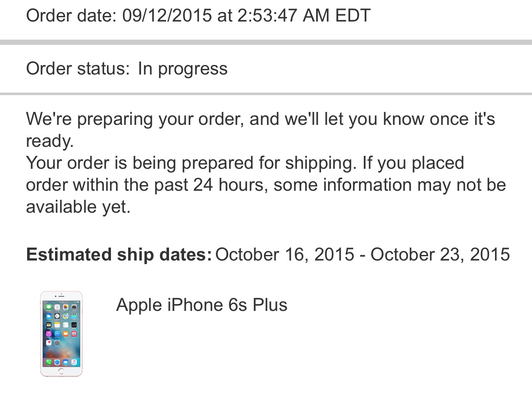Click the Order status label

click(78, 69)
